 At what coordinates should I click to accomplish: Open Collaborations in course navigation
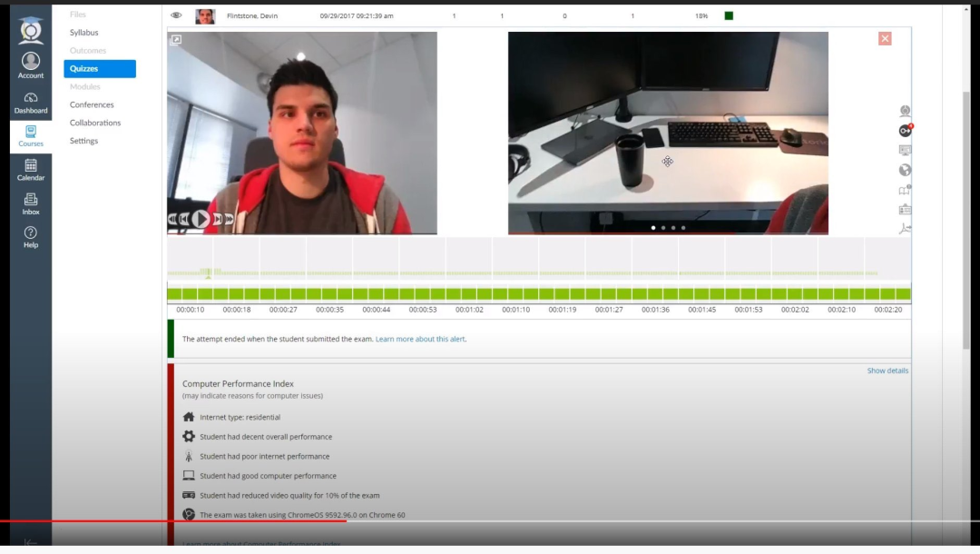click(x=95, y=124)
